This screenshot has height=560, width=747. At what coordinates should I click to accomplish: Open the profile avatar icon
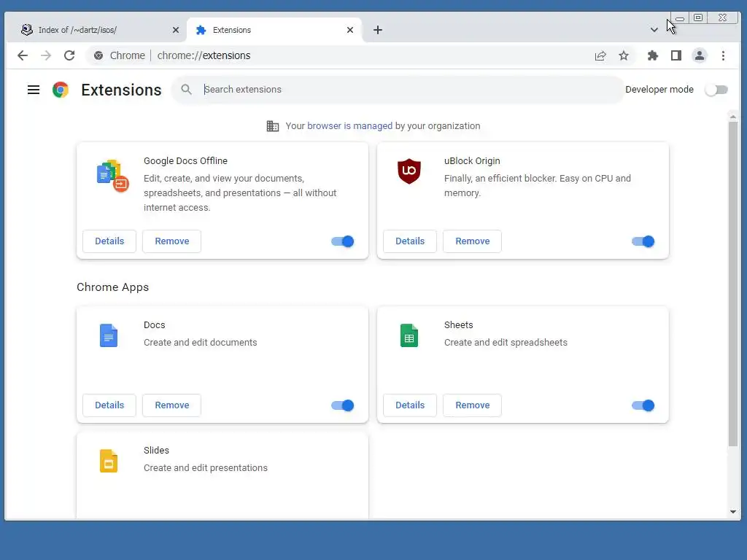pos(700,55)
